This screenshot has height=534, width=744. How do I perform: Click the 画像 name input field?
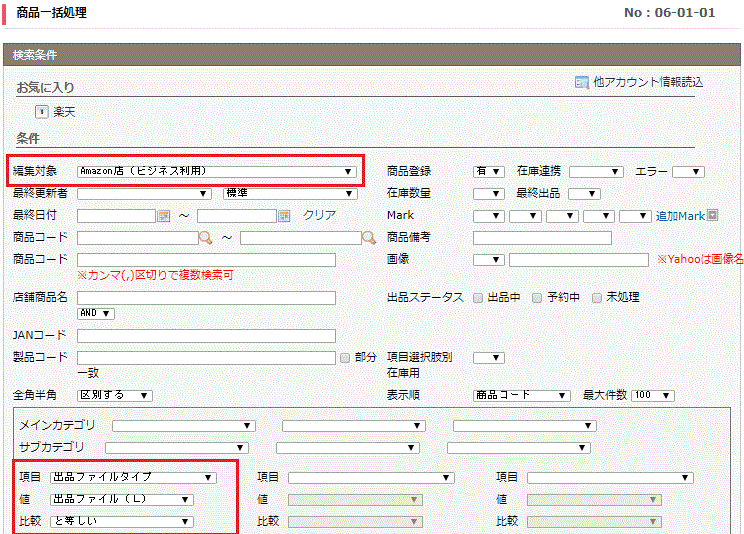[x=579, y=260]
